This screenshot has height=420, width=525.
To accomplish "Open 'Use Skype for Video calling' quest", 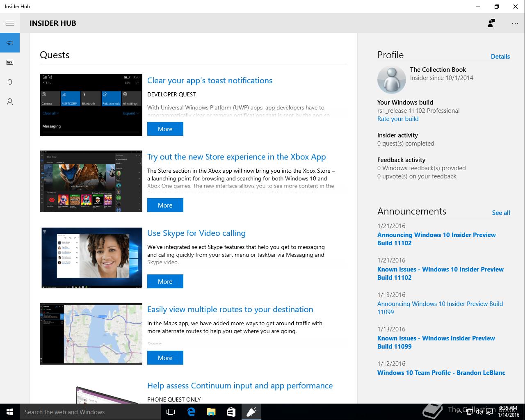I will tap(196, 233).
